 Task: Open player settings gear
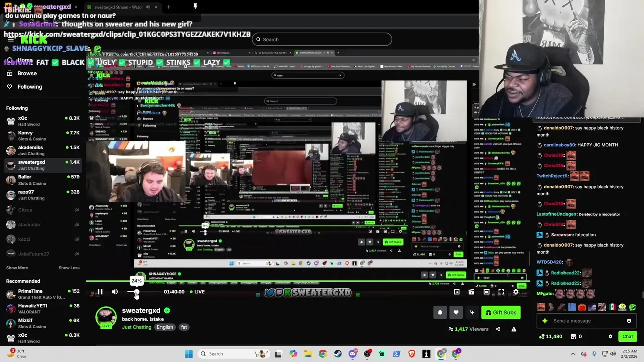coord(516,292)
